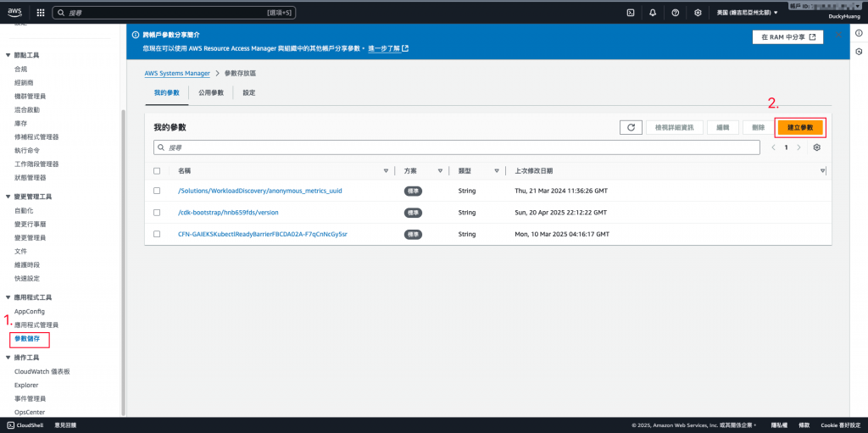
Task: Open the help question mark icon
Action: 676,12
